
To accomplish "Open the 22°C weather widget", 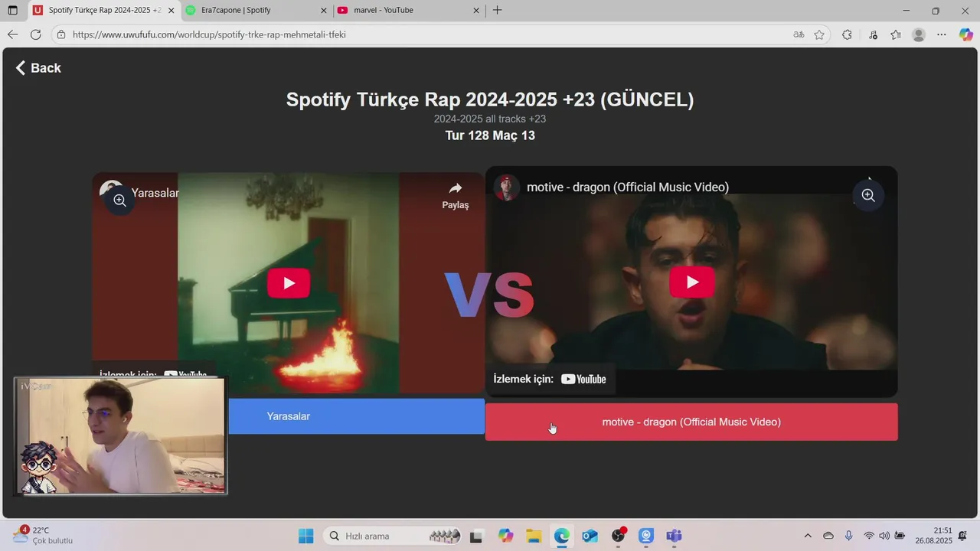I will click(42, 536).
